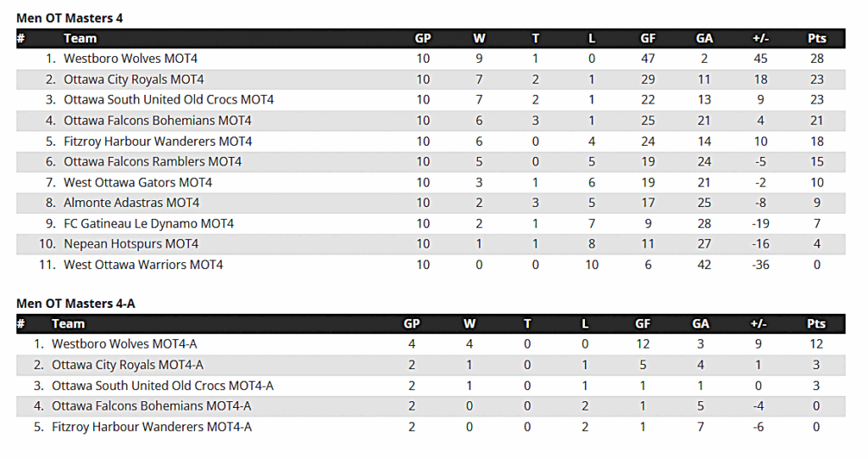Open the Ottawa City Royals MOT4 team
Image resolution: width=868 pixels, height=458 pixels.
(x=133, y=79)
